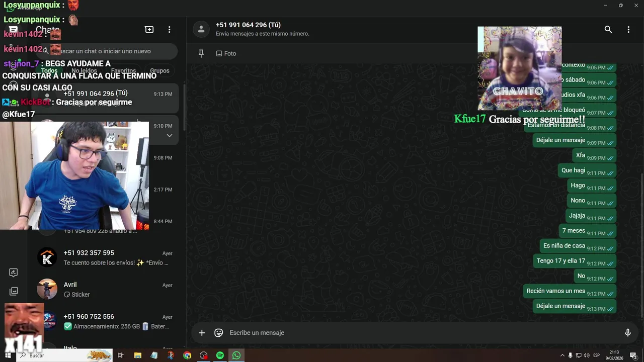The height and width of the screenshot is (362, 644).
Task: Click the Windows Buscar search box
Action: coord(64,355)
